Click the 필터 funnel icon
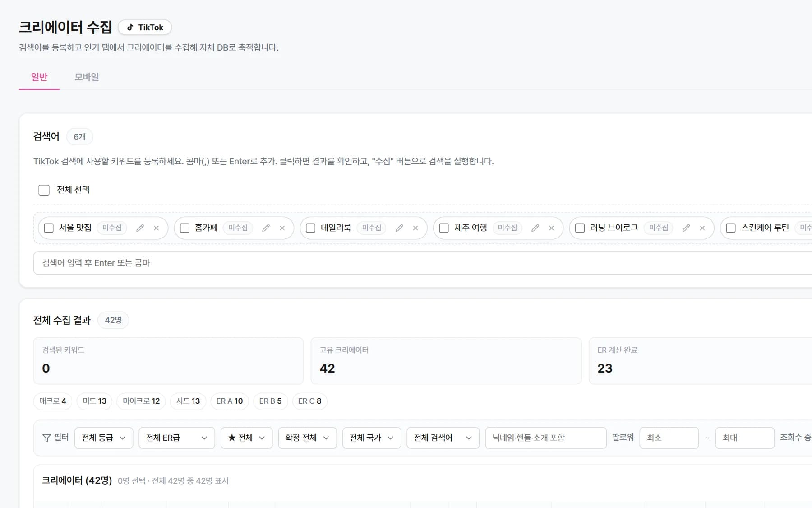This screenshot has width=812, height=508. (46, 438)
